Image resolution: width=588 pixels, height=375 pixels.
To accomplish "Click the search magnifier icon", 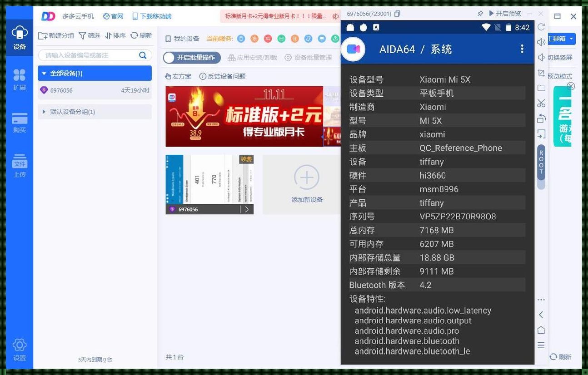I will coord(143,55).
